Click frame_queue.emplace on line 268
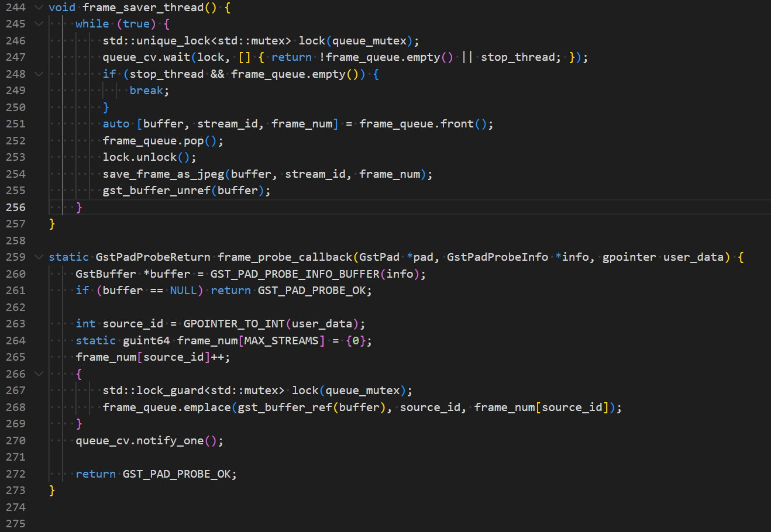 coord(167,407)
